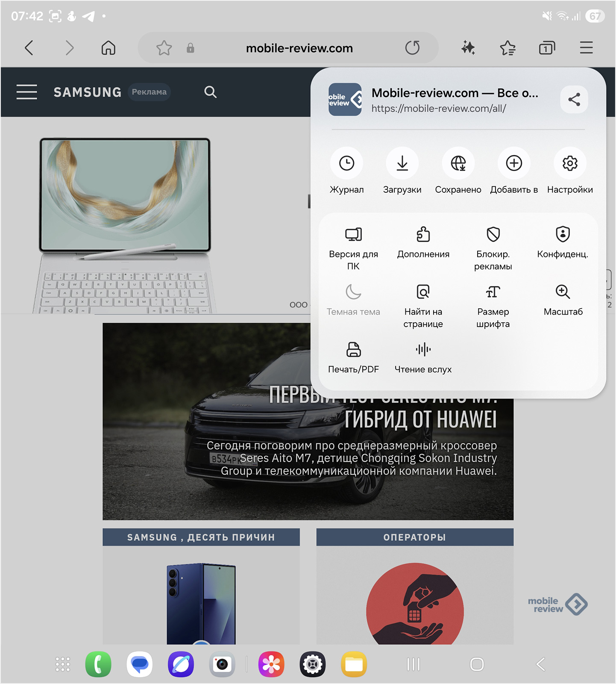Launch the Gallery flower app
This screenshot has width=616, height=684.
click(x=271, y=664)
